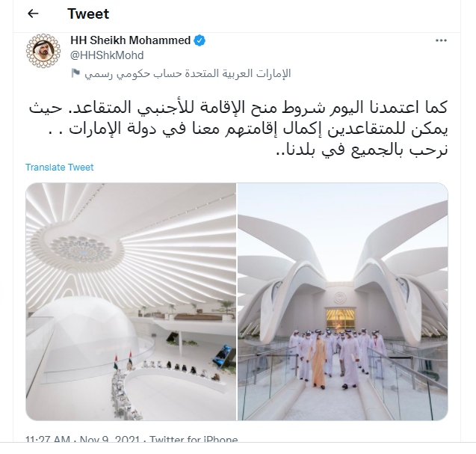Click the UAE flags in the meeting photo
The height and width of the screenshot is (454, 476).
click(123, 361)
